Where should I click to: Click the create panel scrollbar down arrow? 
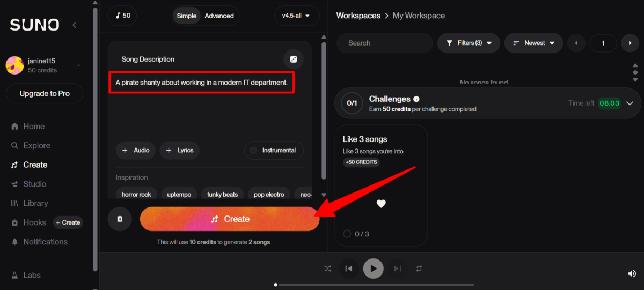coord(324,195)
